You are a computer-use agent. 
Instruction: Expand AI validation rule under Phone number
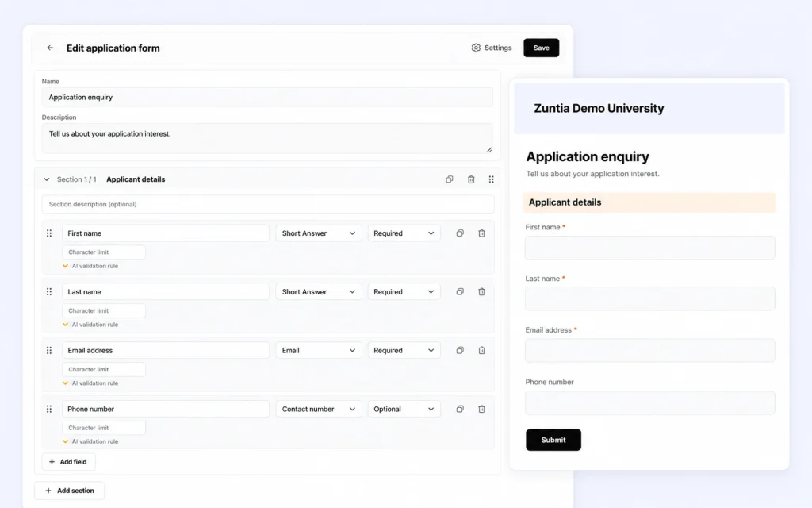tap(90, 441)
